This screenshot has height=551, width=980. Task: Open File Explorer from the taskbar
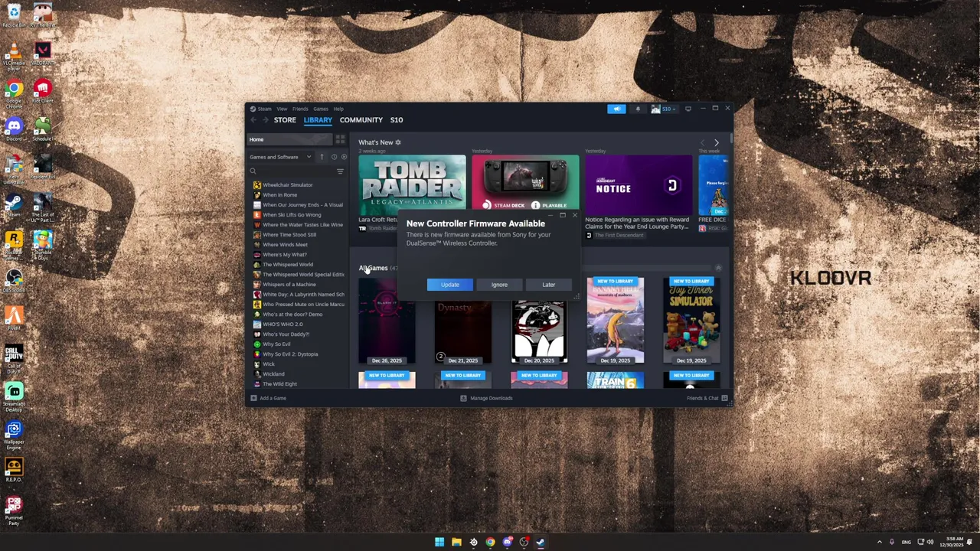pos(456,542)
